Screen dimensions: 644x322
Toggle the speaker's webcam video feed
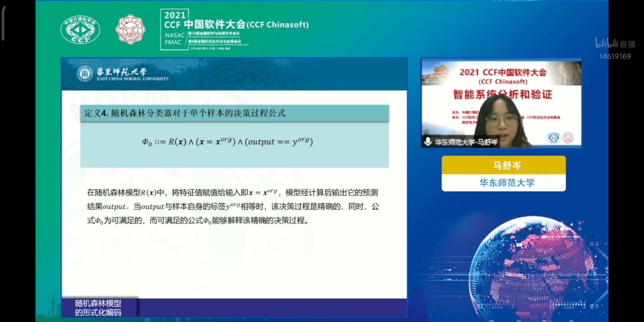[x=501, y=103]
